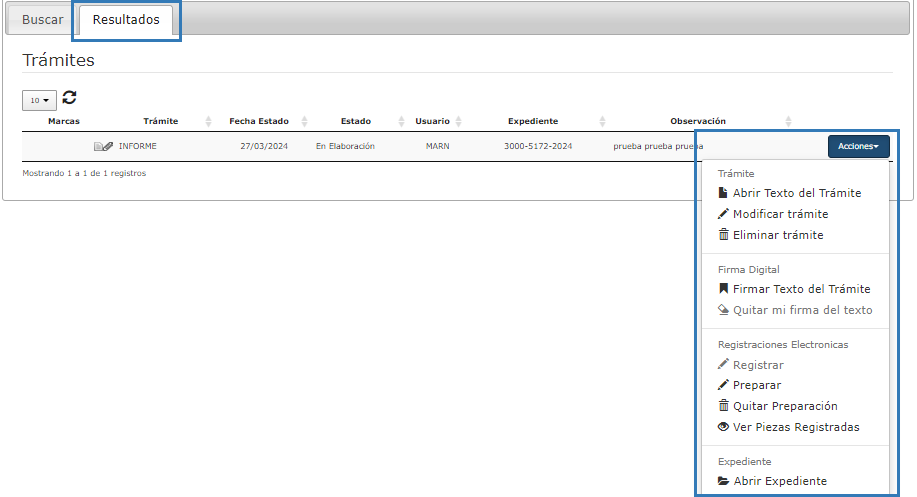Choose Quitar mi firma del texto
The image size is (917, 497).
click(x=802, y=310)
